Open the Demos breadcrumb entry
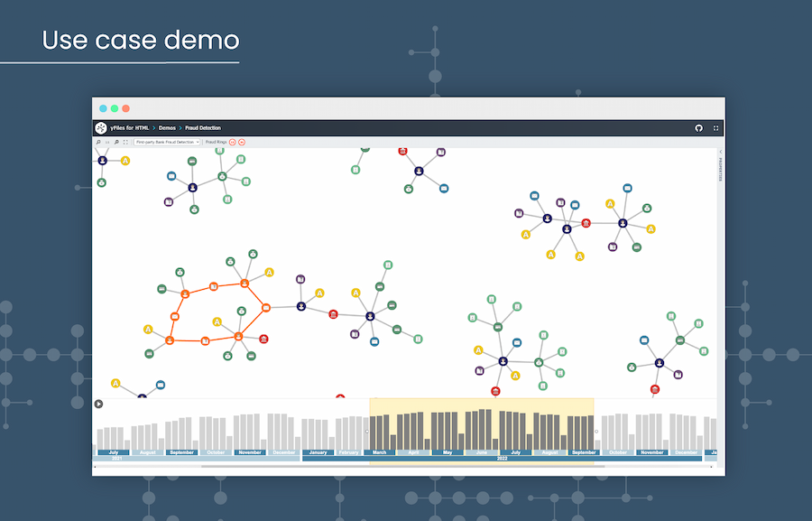The height and width of the screenshot is (521, 812). click(167, 128)
